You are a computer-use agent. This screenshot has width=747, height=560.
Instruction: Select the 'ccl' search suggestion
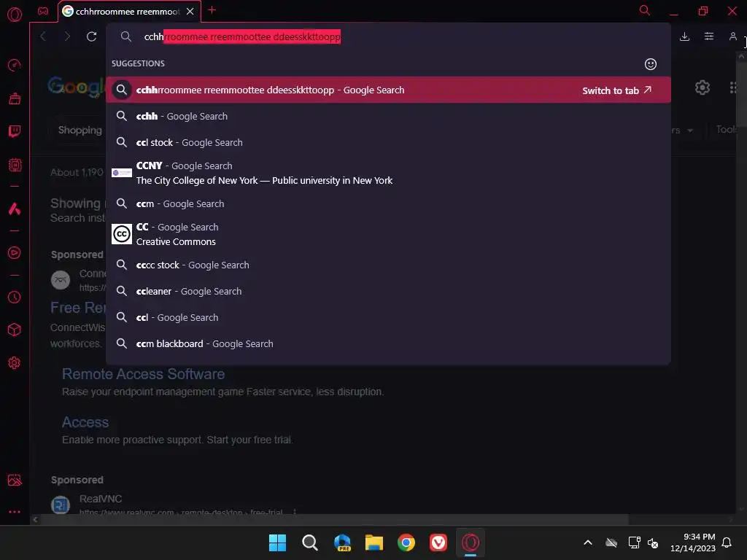388,317
